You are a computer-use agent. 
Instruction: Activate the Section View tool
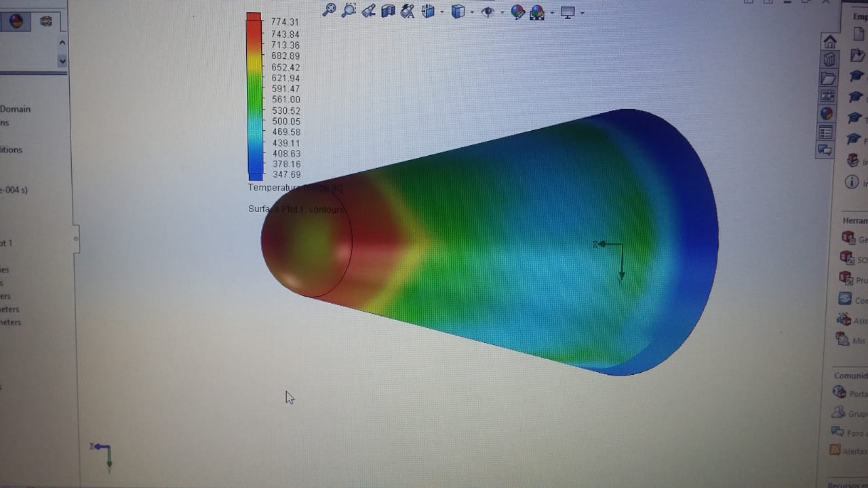pyautogui.click(x=388, y=11)
